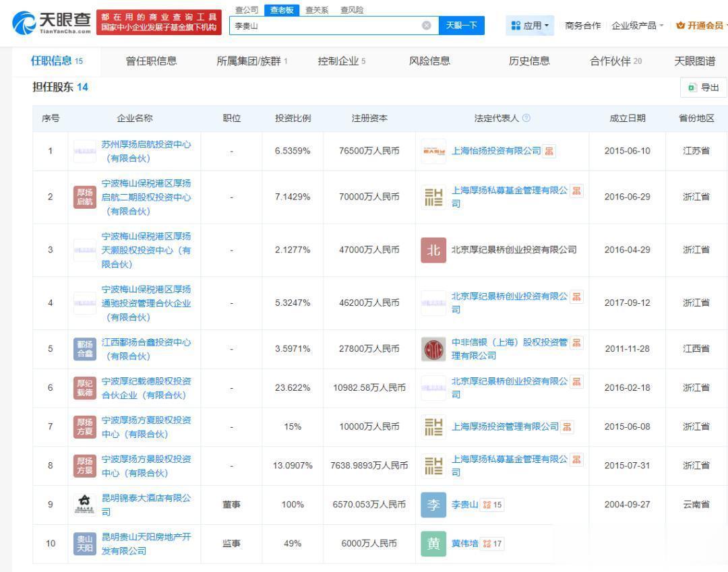
Task: Expand 企业级产品 dropdown menu
Action: click(638, 26)
